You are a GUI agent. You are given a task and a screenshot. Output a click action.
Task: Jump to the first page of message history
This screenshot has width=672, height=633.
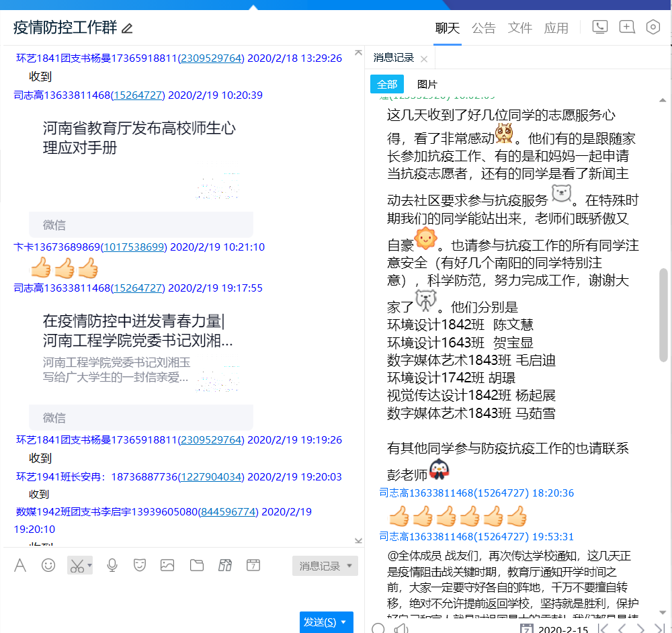tap(603, 629)
